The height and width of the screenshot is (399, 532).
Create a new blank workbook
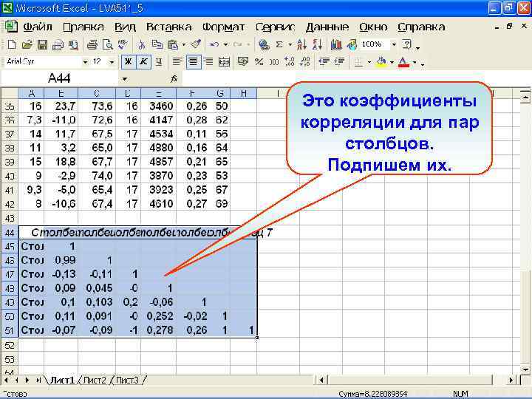tap(12, 44)
